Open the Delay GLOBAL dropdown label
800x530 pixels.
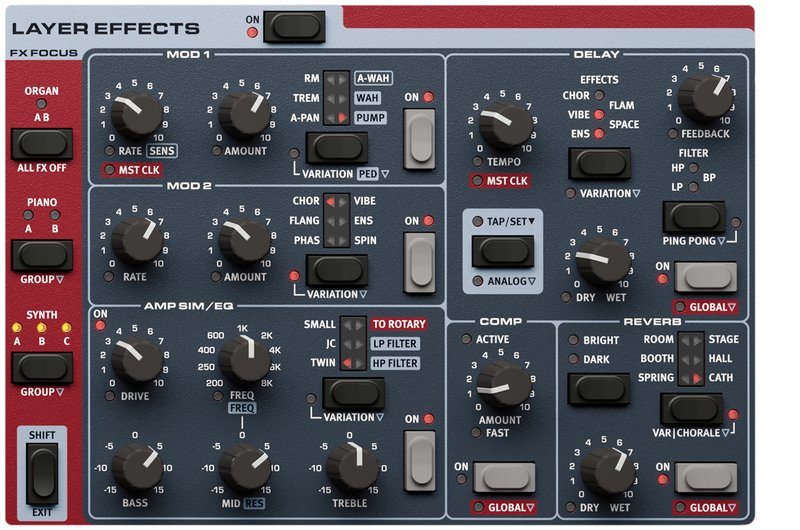(x=706, y=307)
